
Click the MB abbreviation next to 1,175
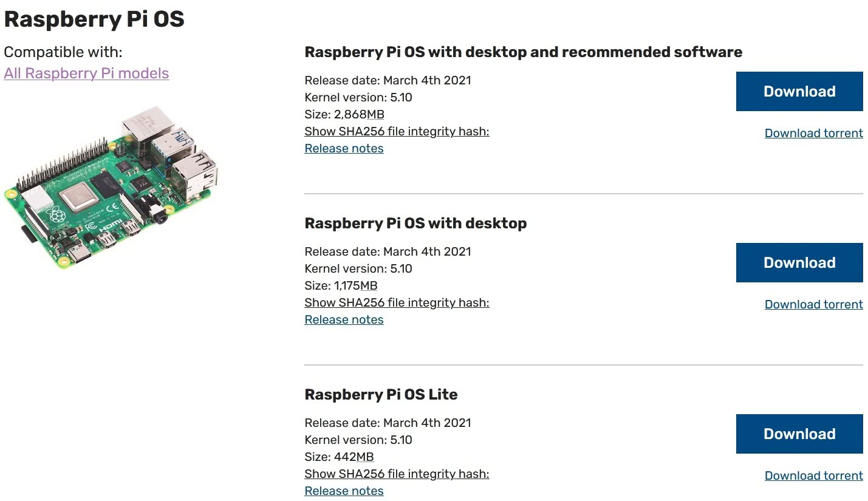coord(369,286)
